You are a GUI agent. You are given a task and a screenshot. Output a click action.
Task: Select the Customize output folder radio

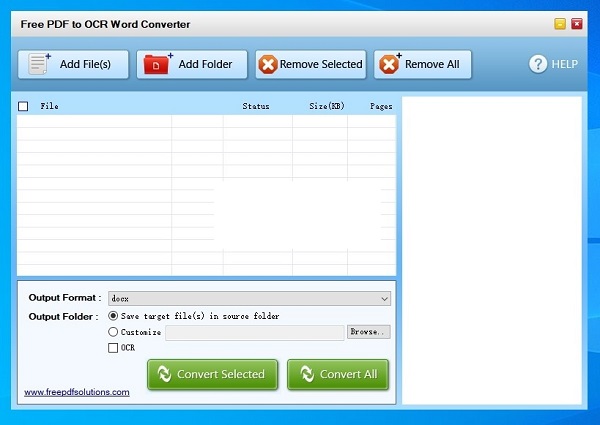(x=113, y=332)
